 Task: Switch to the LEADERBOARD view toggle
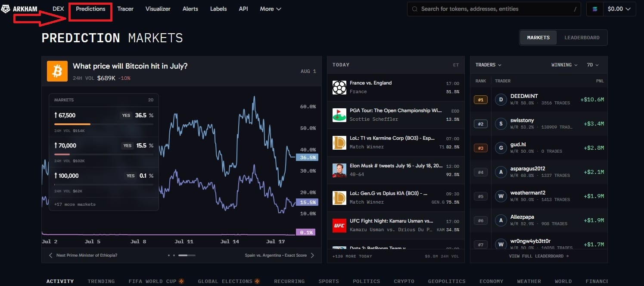tap(582, 38)
